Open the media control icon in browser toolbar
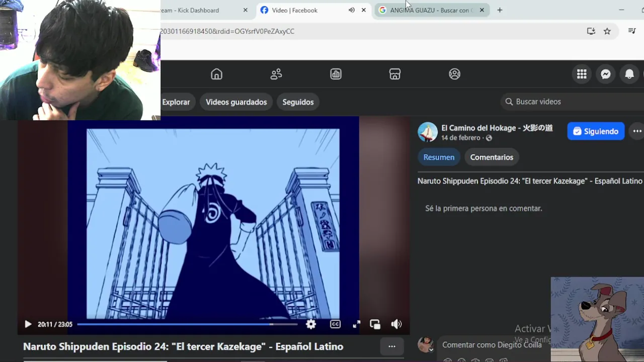 (x=632, y=31)
